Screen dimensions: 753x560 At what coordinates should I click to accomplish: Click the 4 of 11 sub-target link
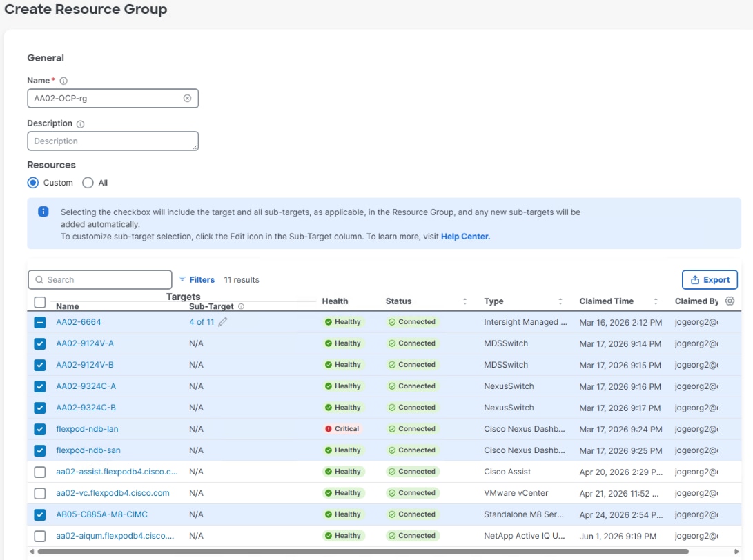(202, 322)
